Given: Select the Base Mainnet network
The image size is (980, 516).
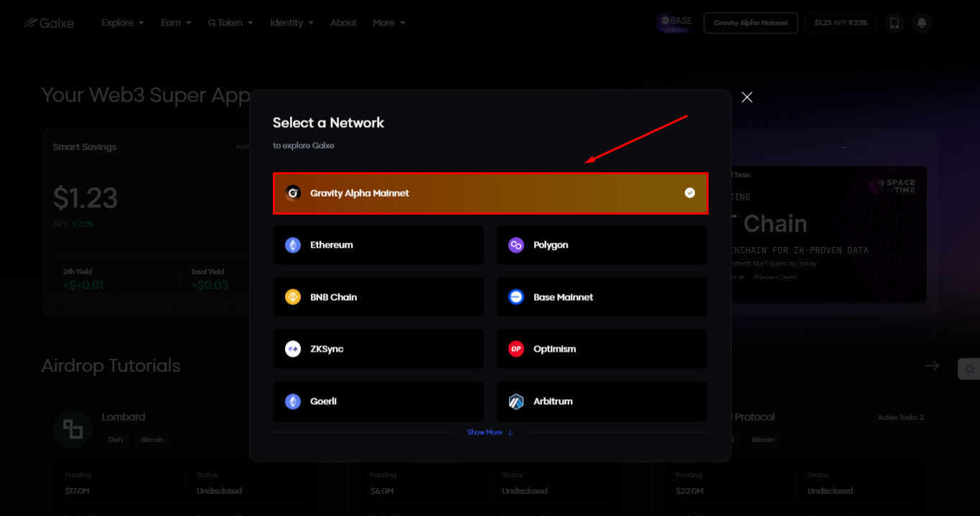Looking at the screenshot, I should click(x=602, y=297).
